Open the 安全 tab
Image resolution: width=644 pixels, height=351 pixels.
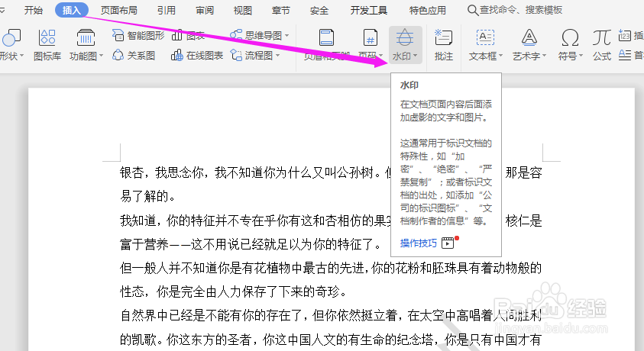[x=319, y=10]
